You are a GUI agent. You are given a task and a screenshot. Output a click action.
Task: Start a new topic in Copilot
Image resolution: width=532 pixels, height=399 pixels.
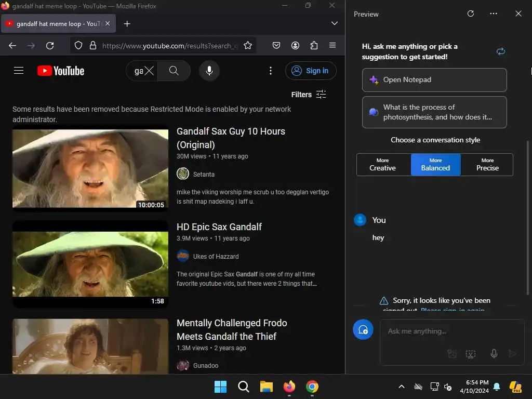pyautogui.click(x=363, y=329)
